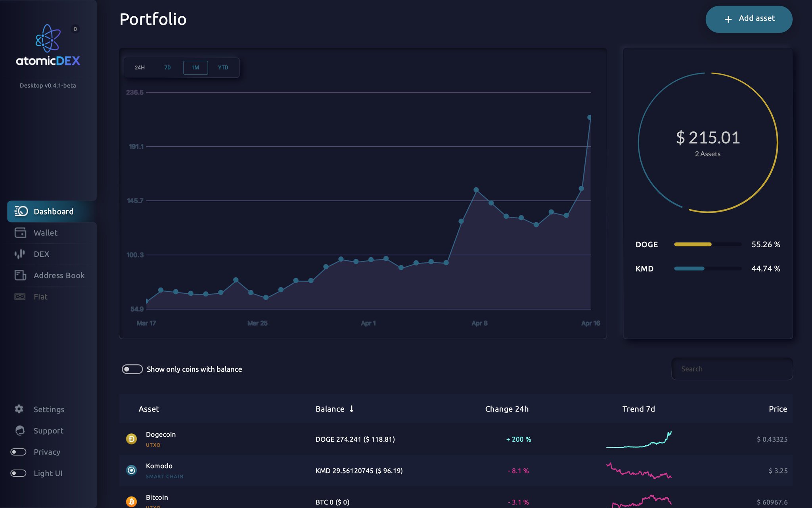The height and width of the screenshot is (508, 812).
Task: Click the last chart point at Apr 16
Action: click(590, 117)
